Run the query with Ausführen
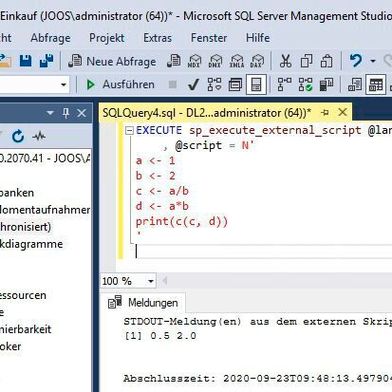The image size is (392, 392). pos(120,85)
